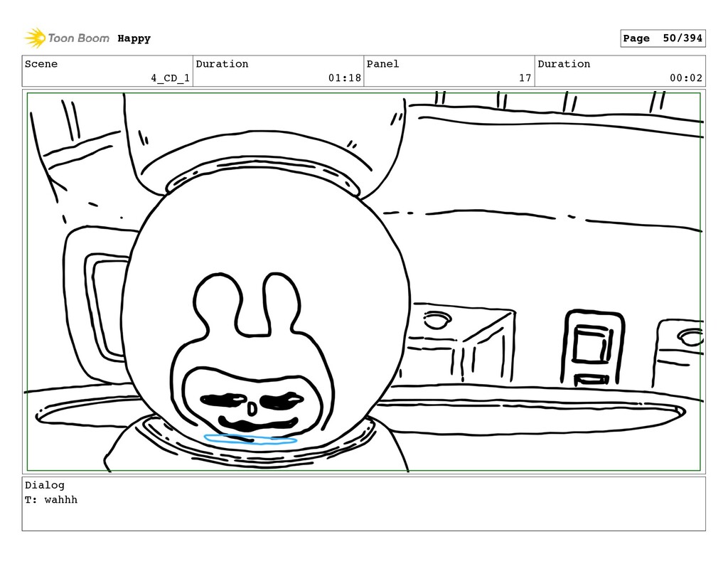Click the 'Toon Boom' wordmark text
The image size is (728, 564).
[78, 38]
